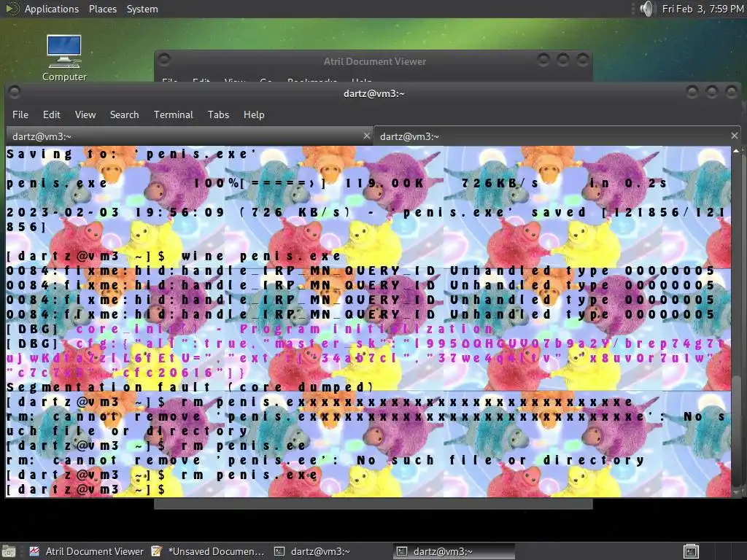Open the terminal Help menu
747x560 pixels.
pos(254,114)
